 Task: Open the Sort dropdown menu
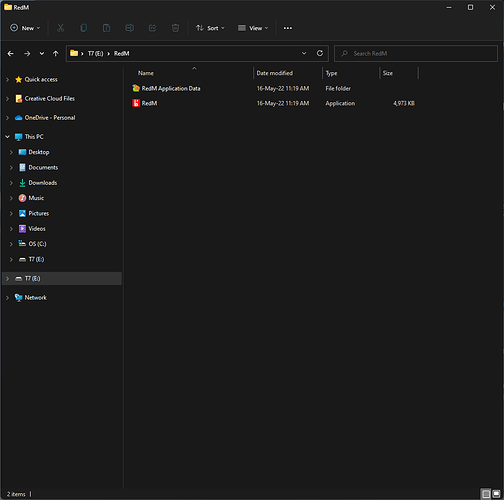point(210,28)
